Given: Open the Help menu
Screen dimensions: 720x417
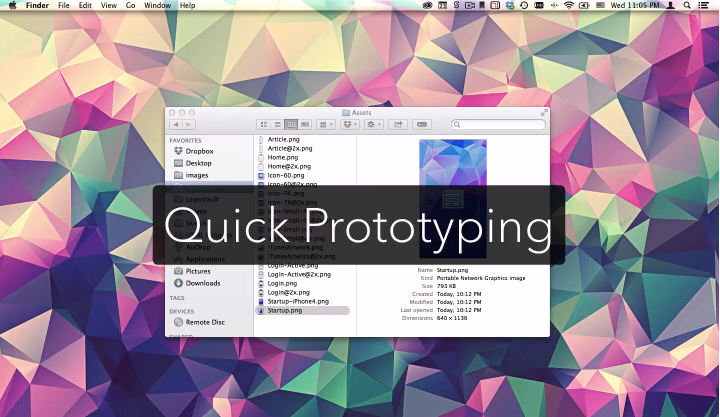Looking at the screenshot, I should point(187,6).
